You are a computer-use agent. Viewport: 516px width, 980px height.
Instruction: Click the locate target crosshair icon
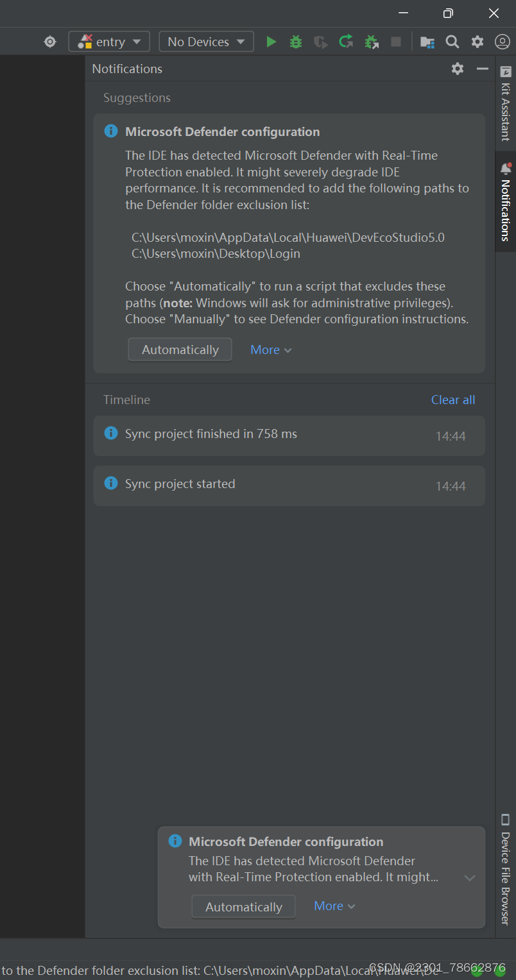[x=50, y=42]
